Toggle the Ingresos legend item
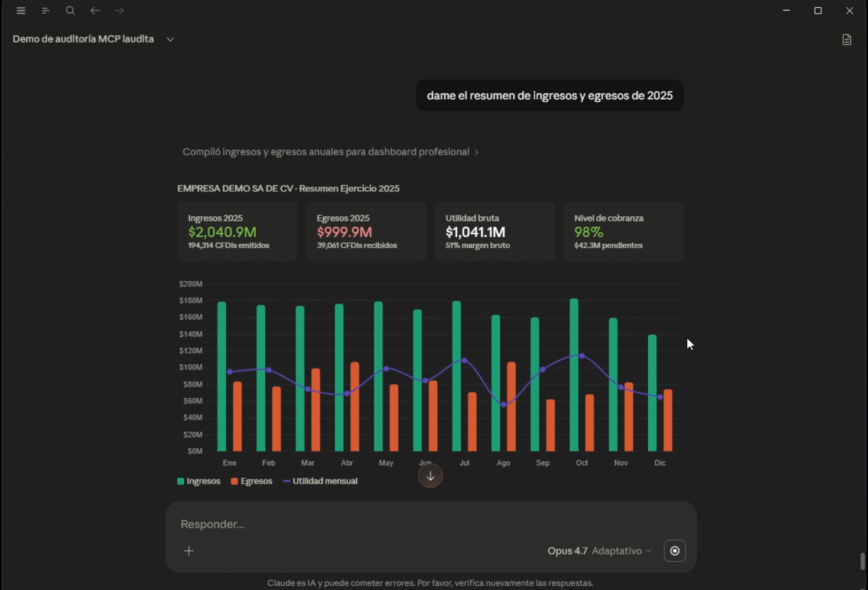The image size is (868, 590). (x=199, y=481)
